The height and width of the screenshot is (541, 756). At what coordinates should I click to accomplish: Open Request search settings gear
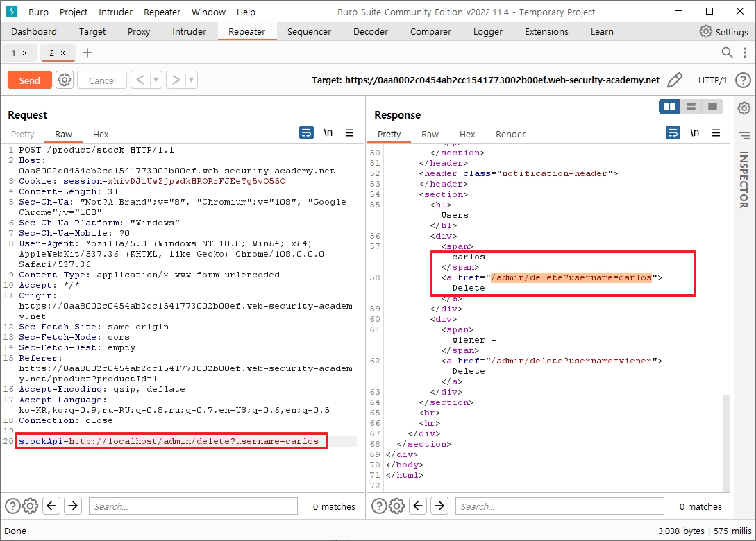point(30,506)
